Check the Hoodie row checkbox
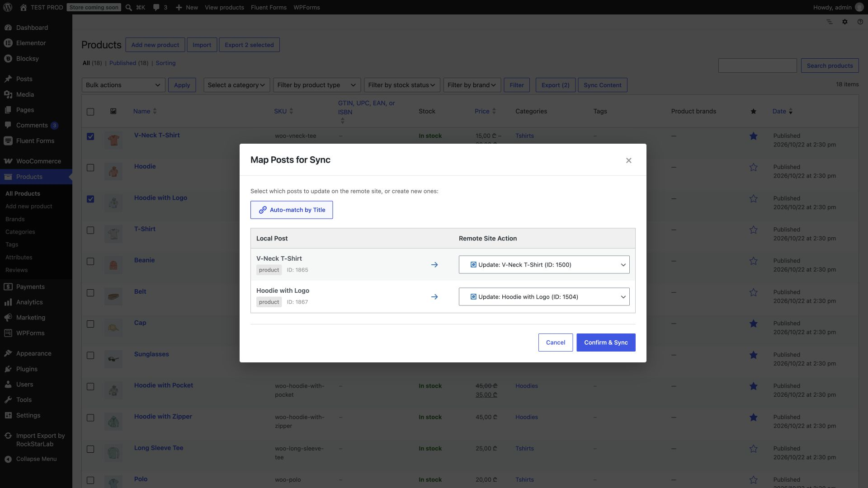Viewport: 868px width, 488px height. point(90,168)
